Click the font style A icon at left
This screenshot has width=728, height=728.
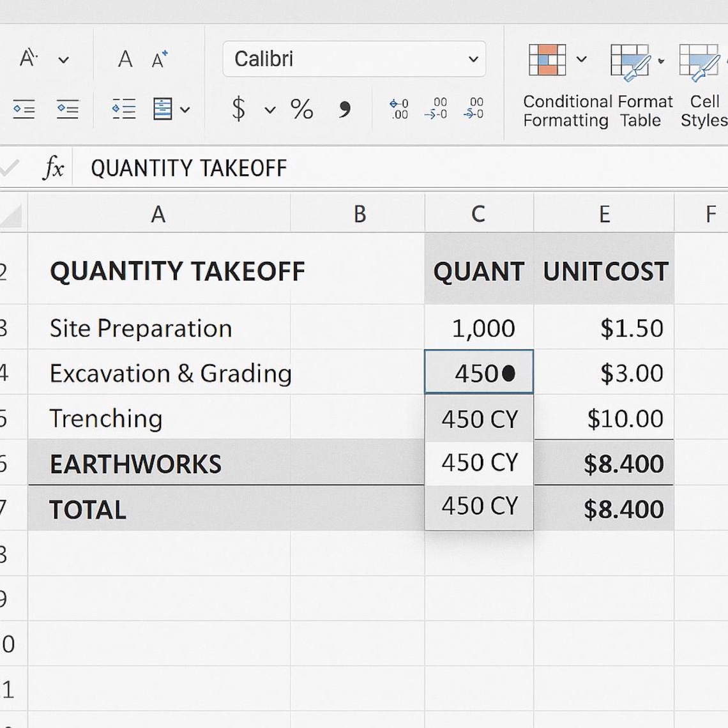tap(28, 58)
